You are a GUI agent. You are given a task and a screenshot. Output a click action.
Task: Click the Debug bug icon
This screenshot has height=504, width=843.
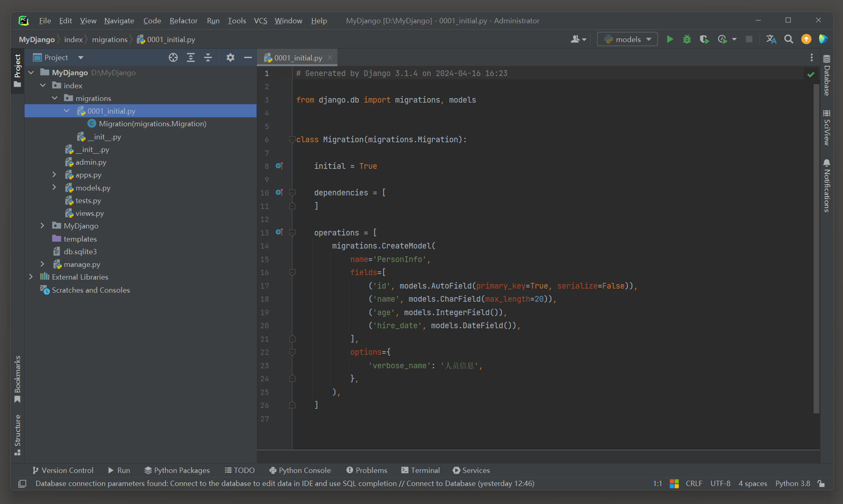tap(687, 39)
